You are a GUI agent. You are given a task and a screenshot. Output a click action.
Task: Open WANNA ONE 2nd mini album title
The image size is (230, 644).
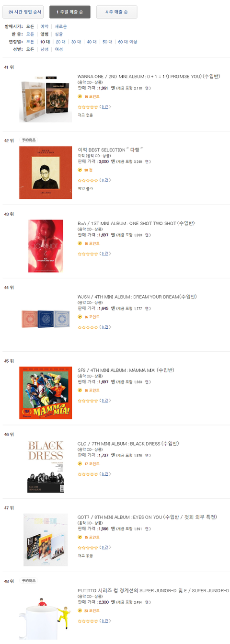point(149,76)
